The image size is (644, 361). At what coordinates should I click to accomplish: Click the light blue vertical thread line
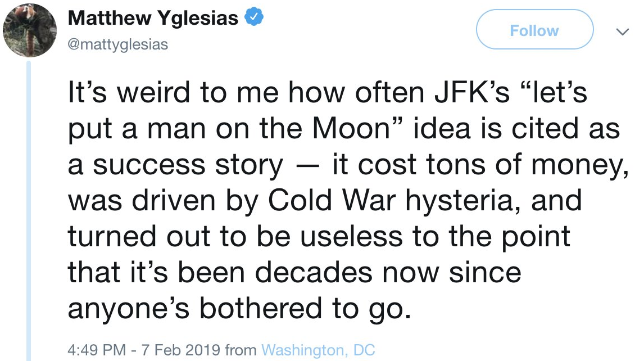(x=29, y=214)
